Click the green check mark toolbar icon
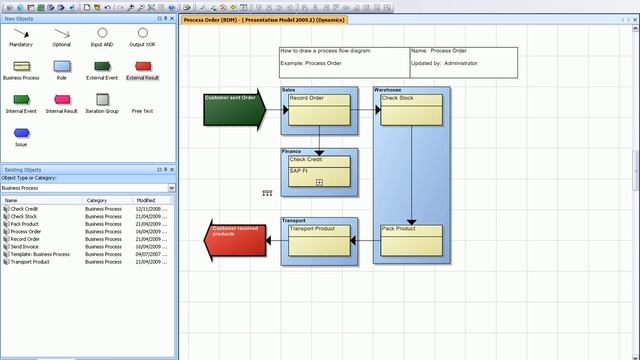 click(x=202, y=7)
